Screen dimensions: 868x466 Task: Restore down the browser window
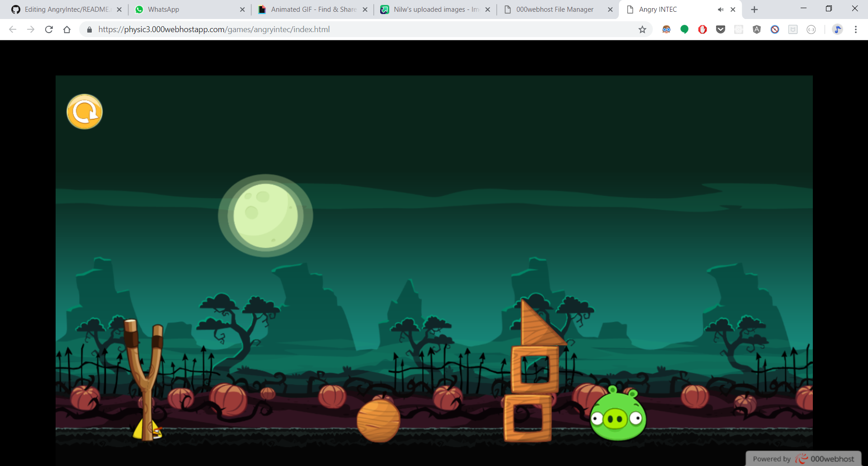829,9
